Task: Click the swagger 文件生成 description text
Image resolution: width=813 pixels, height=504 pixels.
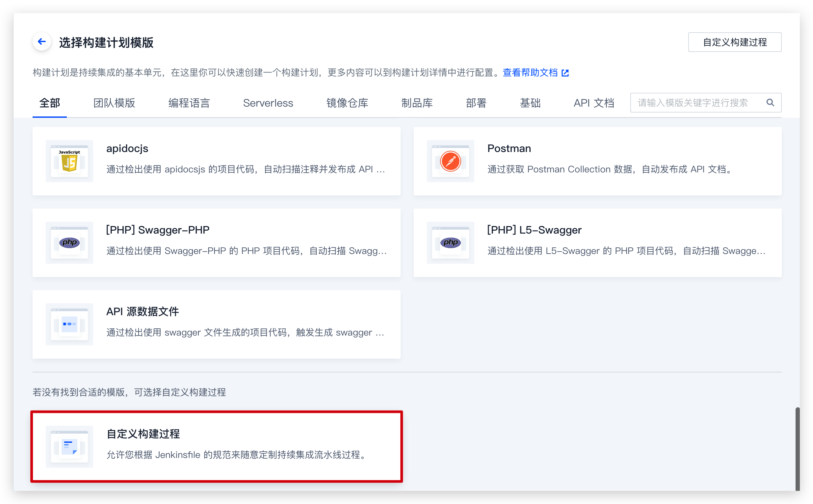Action: click(x=246, y=332)
